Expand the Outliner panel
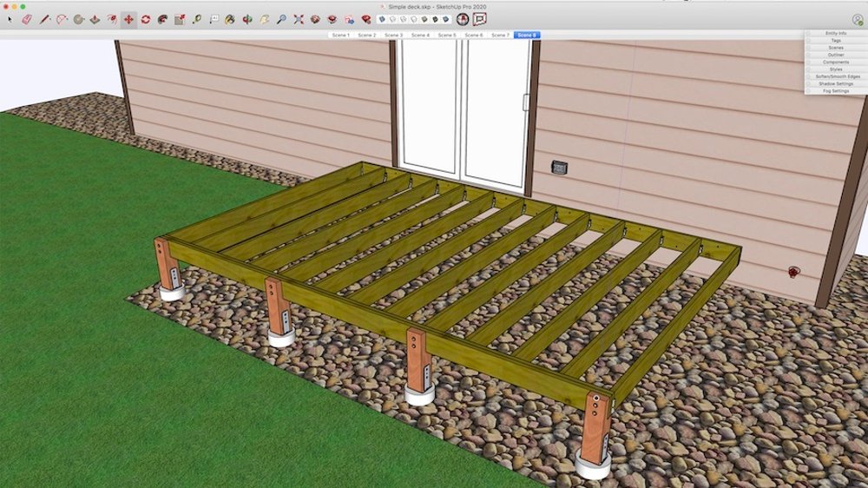The image size is (868, 488). pos(836,55)
